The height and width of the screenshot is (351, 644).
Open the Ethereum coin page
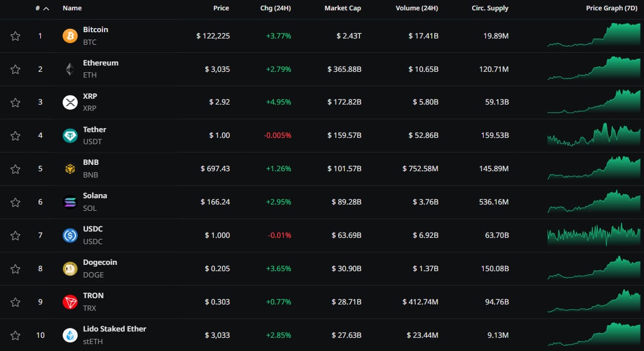pyautogui.click(x=101, y=63)
